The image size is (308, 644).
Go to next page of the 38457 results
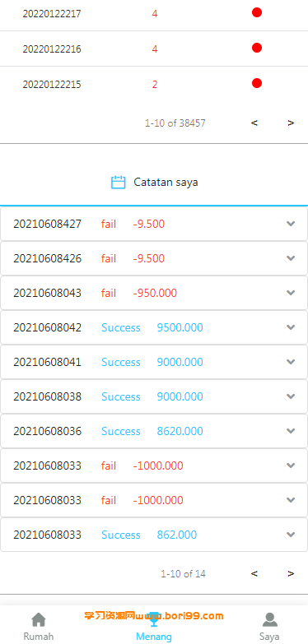pos(291,123)
